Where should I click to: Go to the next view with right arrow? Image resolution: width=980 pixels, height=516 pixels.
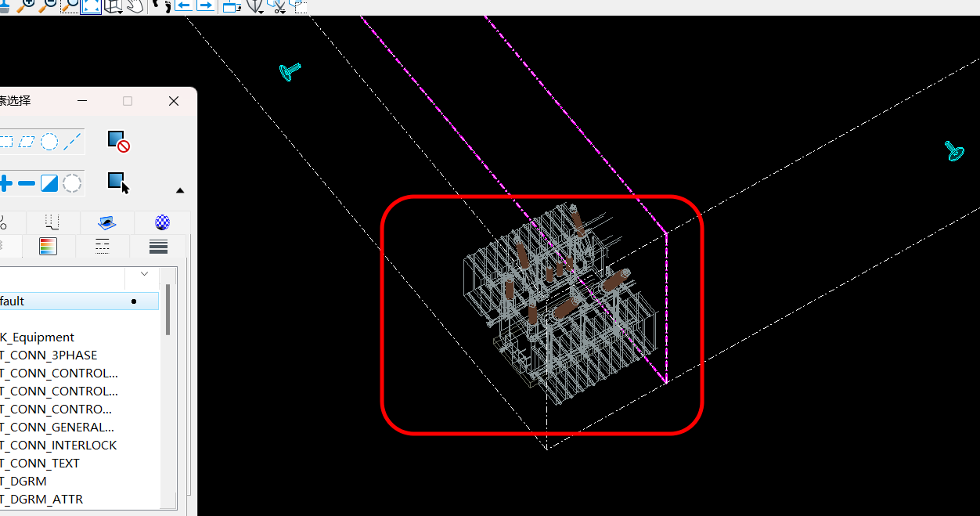tap(205, 5)
